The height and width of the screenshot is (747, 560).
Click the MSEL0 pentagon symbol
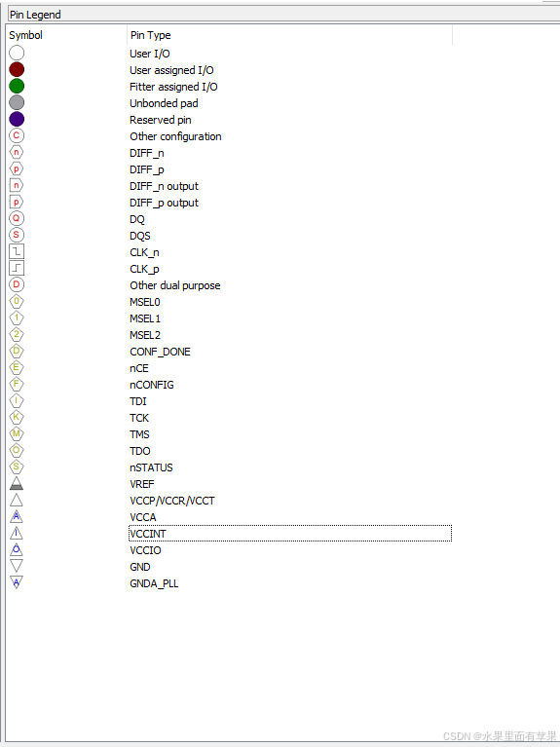[x=17, y=301]
